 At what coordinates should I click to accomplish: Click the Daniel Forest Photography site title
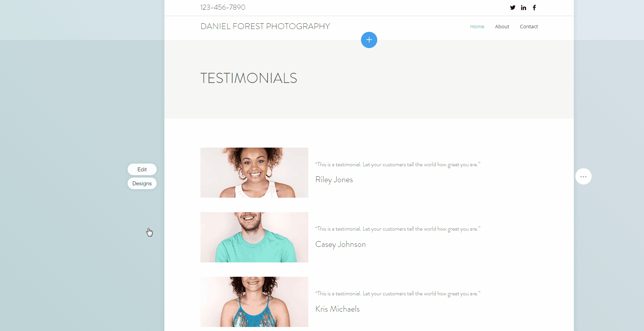point(265,26)
